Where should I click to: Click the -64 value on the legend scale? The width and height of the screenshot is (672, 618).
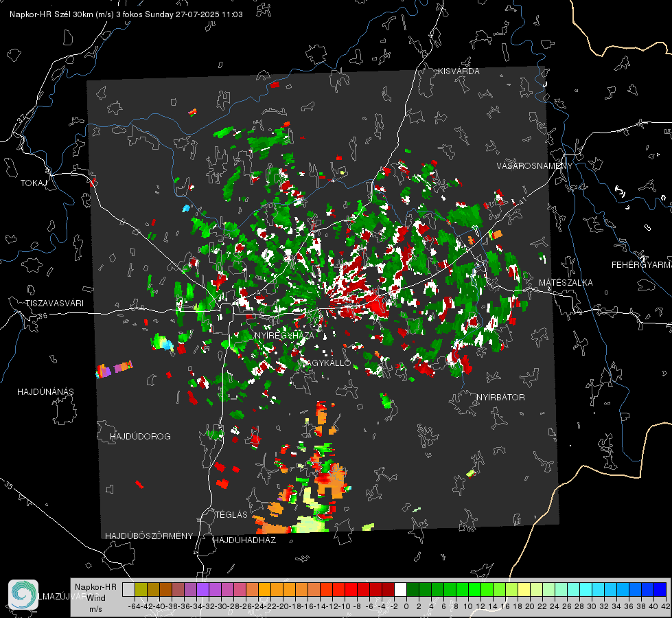(134, 606)
